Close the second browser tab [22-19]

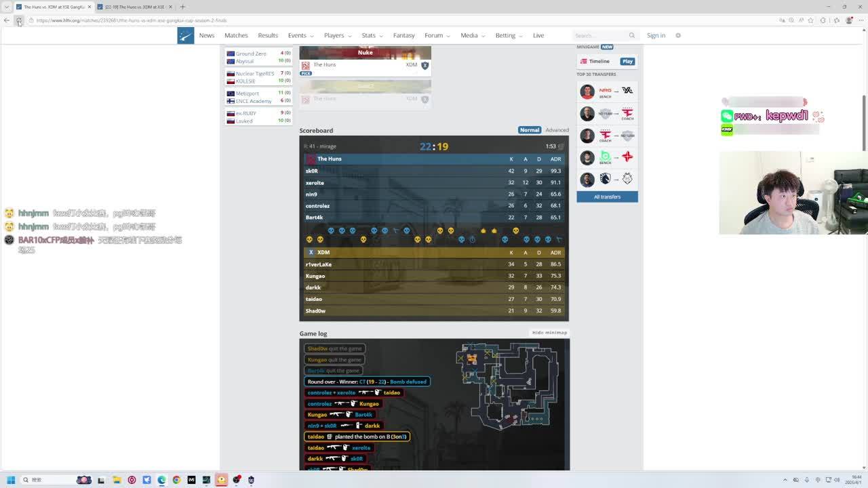(x=169, y=7)
